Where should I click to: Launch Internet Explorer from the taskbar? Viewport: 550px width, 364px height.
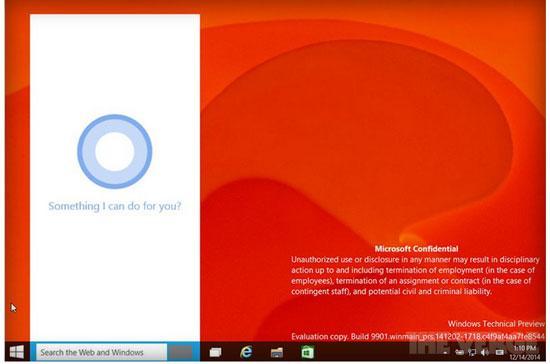click(246, 352)
